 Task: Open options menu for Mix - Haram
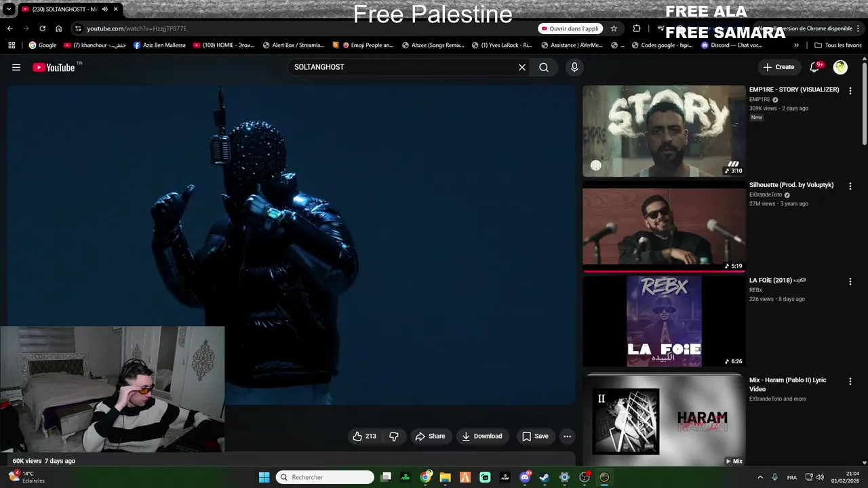tap(850, 382)
